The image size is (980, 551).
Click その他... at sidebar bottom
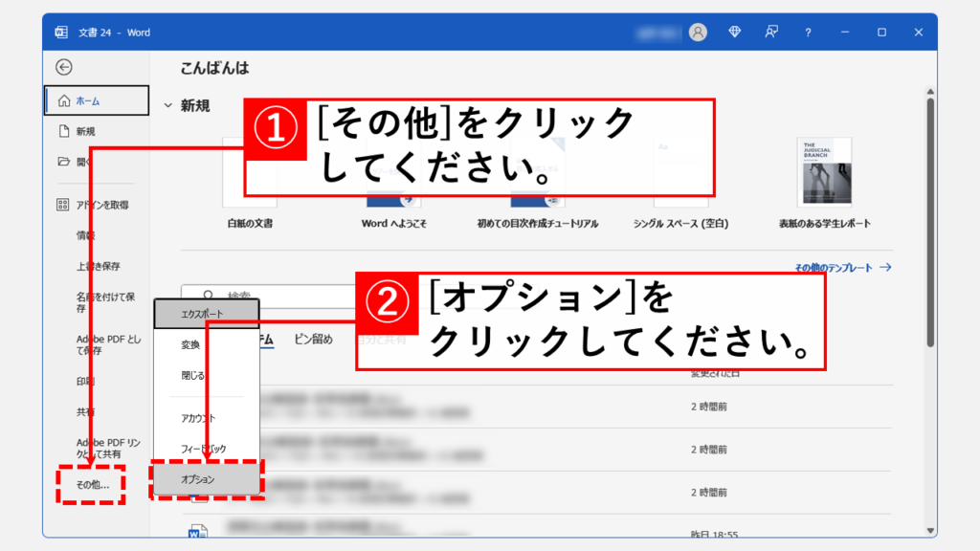point(92,484)
